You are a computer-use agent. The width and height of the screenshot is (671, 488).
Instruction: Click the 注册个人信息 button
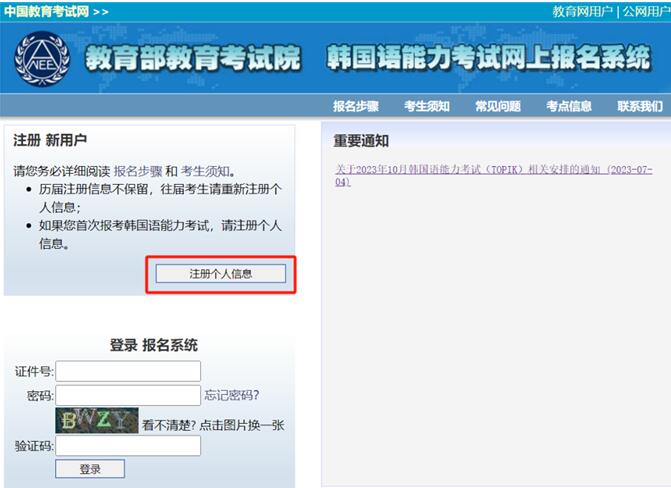click(221, 274)
